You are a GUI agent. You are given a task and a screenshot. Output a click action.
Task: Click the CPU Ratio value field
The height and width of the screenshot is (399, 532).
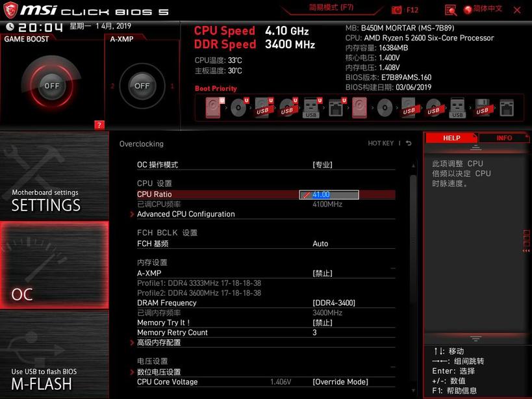[329, 194]
